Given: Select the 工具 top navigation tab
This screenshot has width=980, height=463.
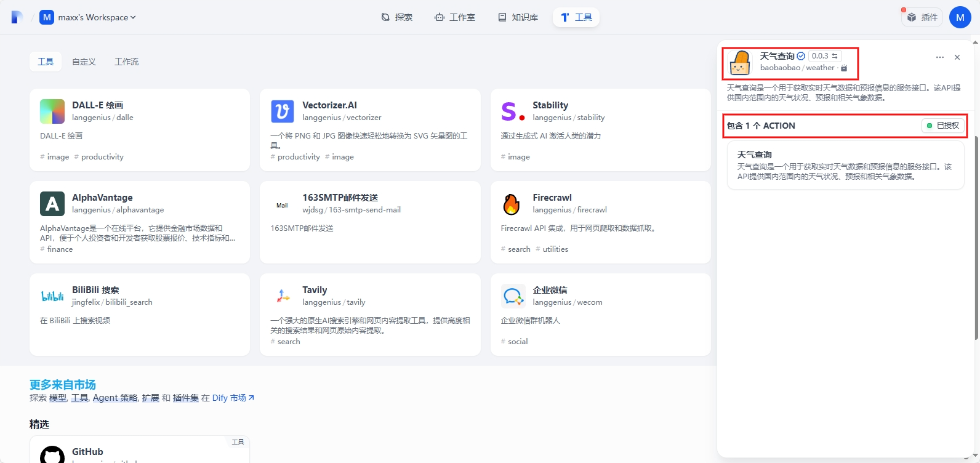Looking at the screenshot, I should pos(576,17).
